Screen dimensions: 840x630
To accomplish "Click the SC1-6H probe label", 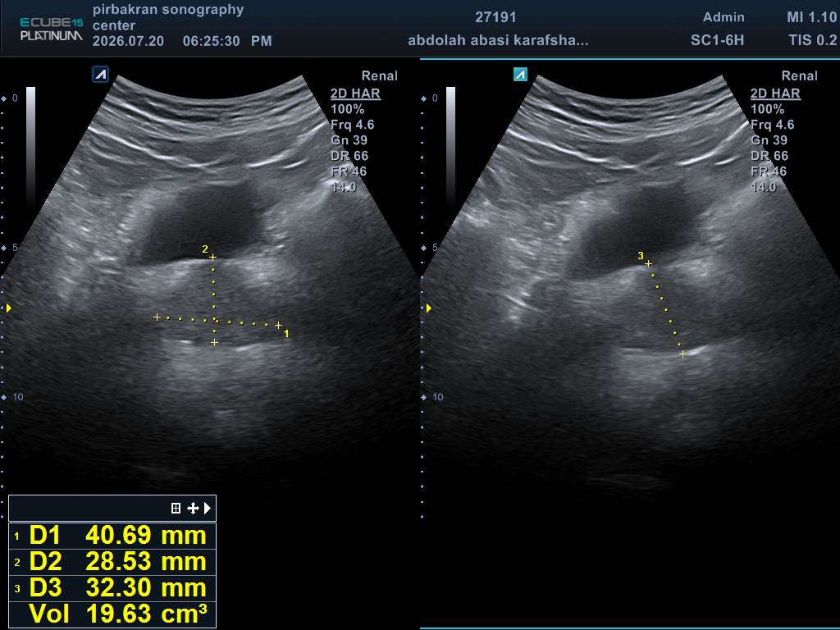I will [717, 40].
